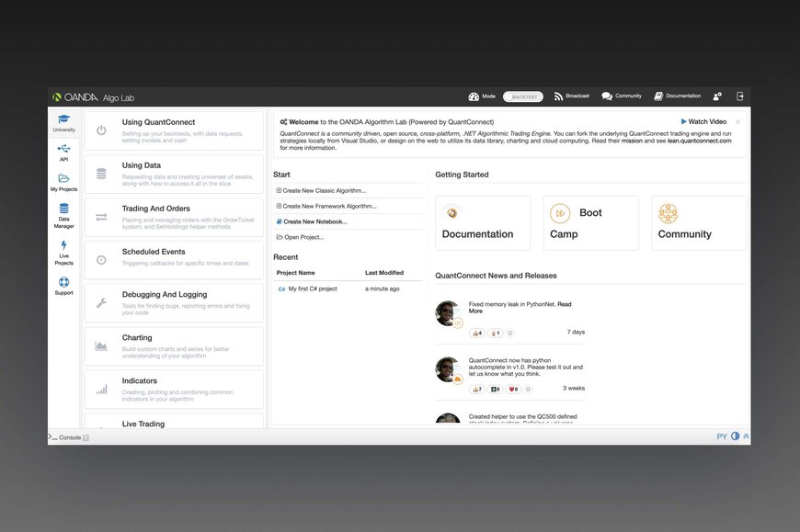Dismiss the welcome banner
The image size is (800, 532).
click(x=737, y=121)
